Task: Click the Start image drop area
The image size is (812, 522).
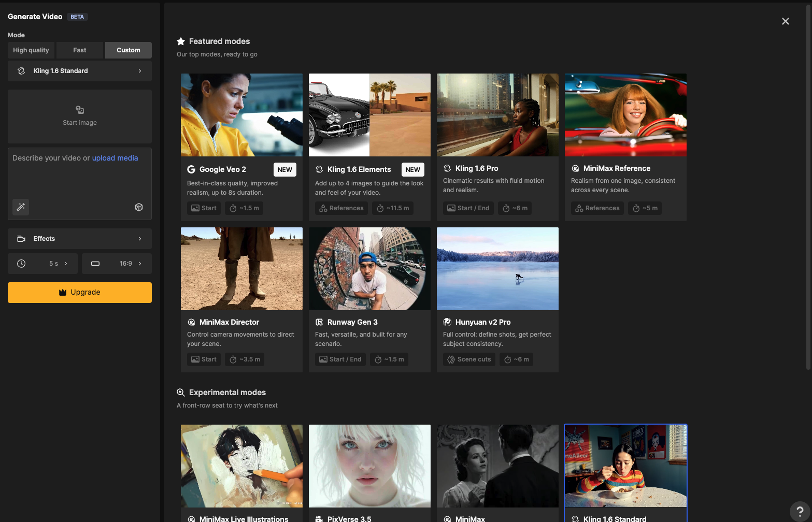Action: click(x=80, y=117)
